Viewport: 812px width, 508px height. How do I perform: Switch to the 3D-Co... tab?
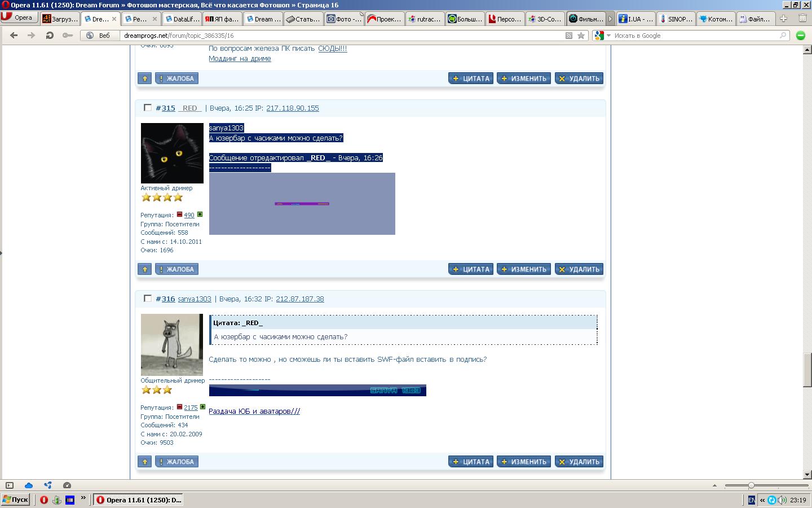pyautogui.click(x=545, y=19)
